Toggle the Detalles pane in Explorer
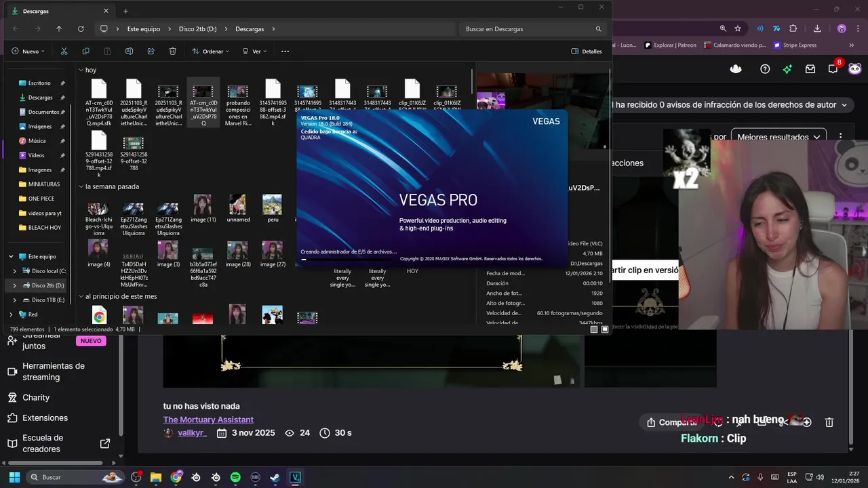Screen dimensions: 868x488 (587, 51)
